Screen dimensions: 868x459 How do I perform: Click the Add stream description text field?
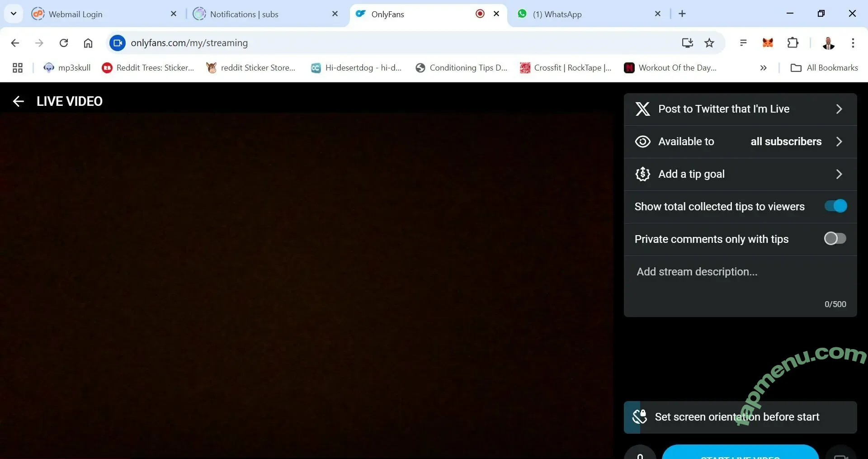point(740,280)
